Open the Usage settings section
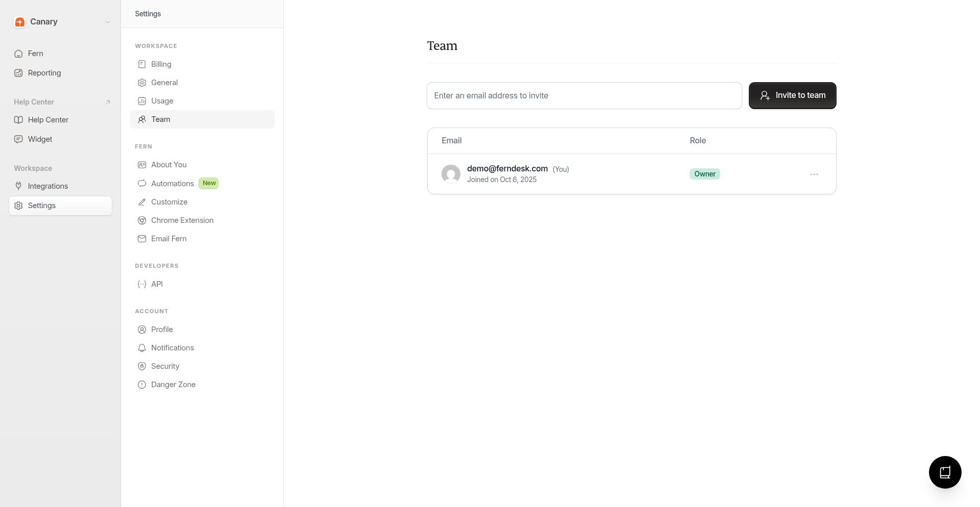The image size is (980, 507). [x=162, y=100]
